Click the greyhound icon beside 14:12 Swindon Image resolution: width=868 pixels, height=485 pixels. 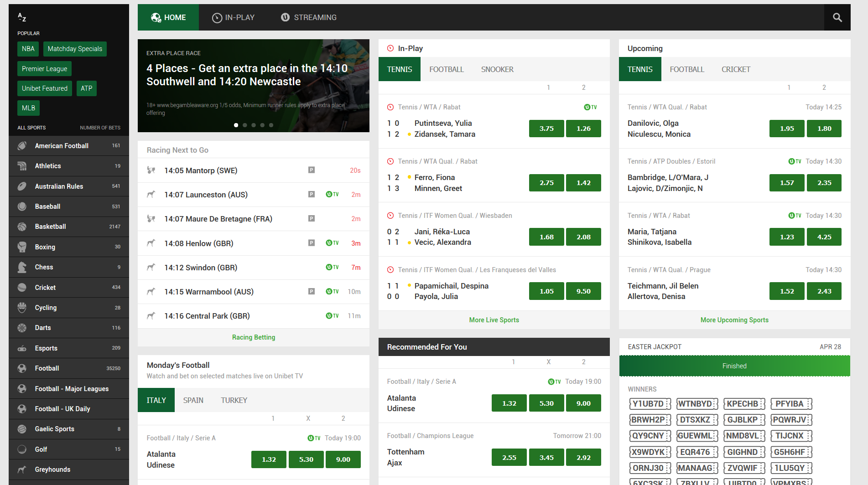[x=151, y=267]
